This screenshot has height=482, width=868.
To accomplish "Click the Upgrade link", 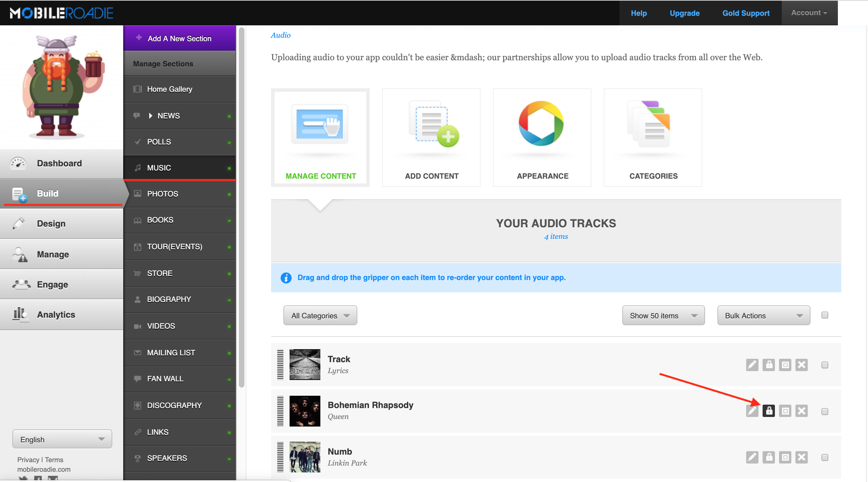I will click(684, 13).
